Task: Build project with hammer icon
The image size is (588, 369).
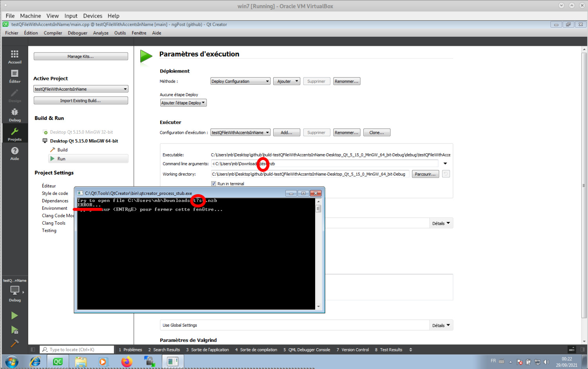Action: [x=15, y=344]
